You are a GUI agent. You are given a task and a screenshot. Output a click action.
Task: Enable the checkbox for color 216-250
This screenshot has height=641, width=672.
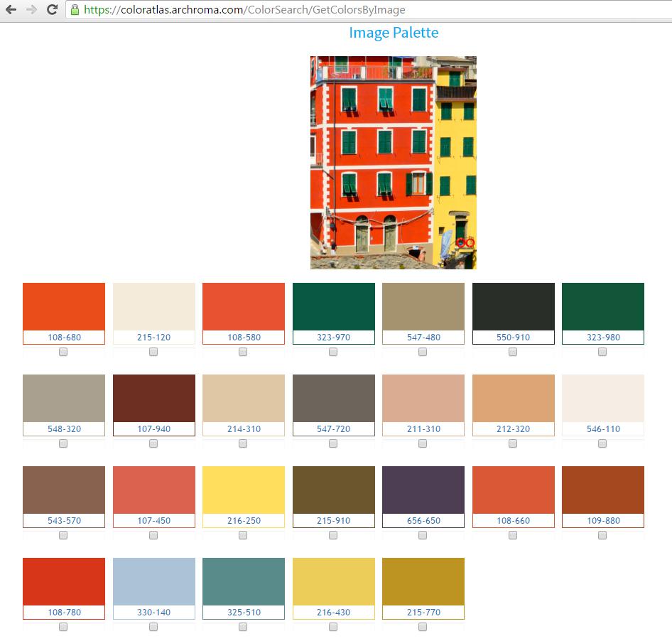(x=243, y=535)
